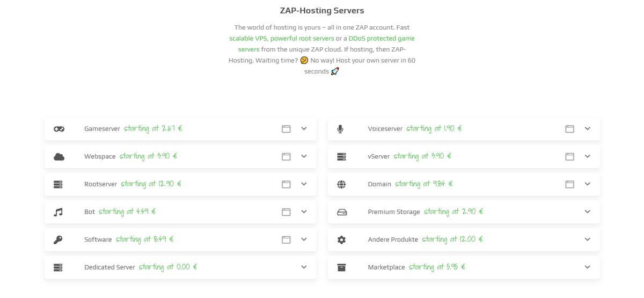The width and height of the screenshot is (644, 298).
Task: Click the Webspace cloud icon
Action: coord(59,157)
